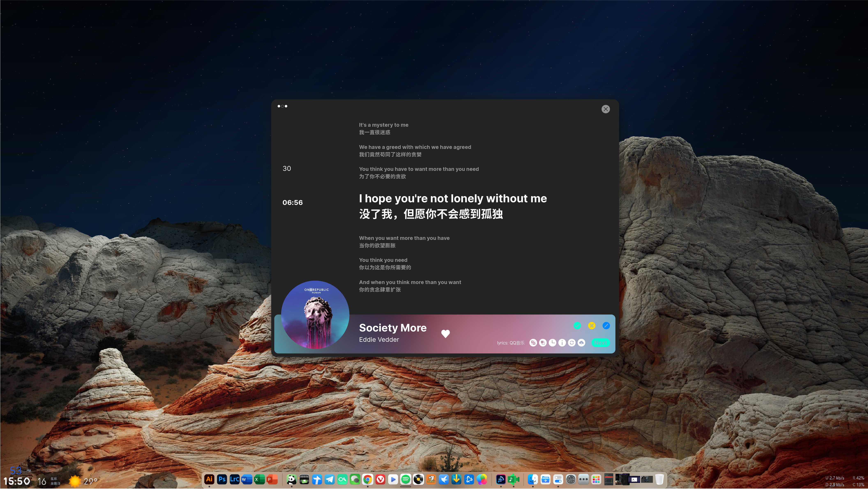Open Google Chrome from the Dock
868x489 pixels.
[368, 480]
